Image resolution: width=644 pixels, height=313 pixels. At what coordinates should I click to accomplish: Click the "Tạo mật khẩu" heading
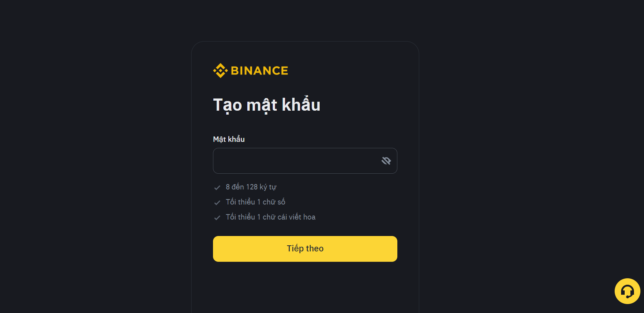coord(266,105)
